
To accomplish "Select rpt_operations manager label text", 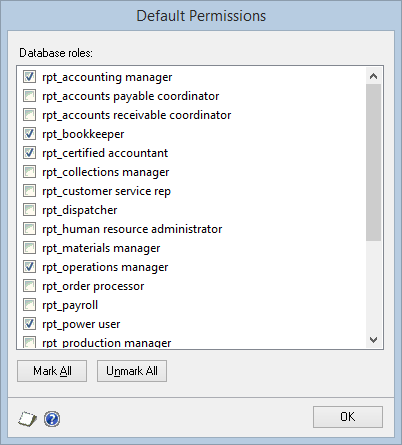I will coord(105,267).
